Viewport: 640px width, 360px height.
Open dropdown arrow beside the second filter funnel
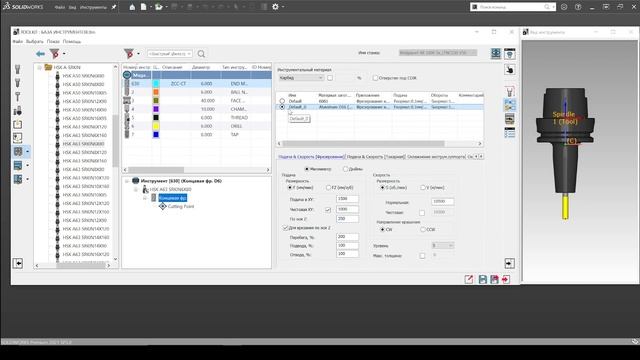point(138,53)
